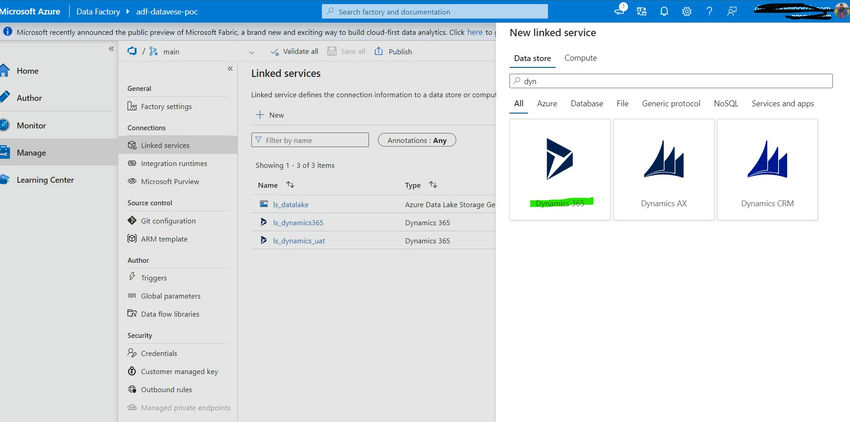850x422 pixels.
Task: Open the settings gear in header
Action: (x=687, y=11)
